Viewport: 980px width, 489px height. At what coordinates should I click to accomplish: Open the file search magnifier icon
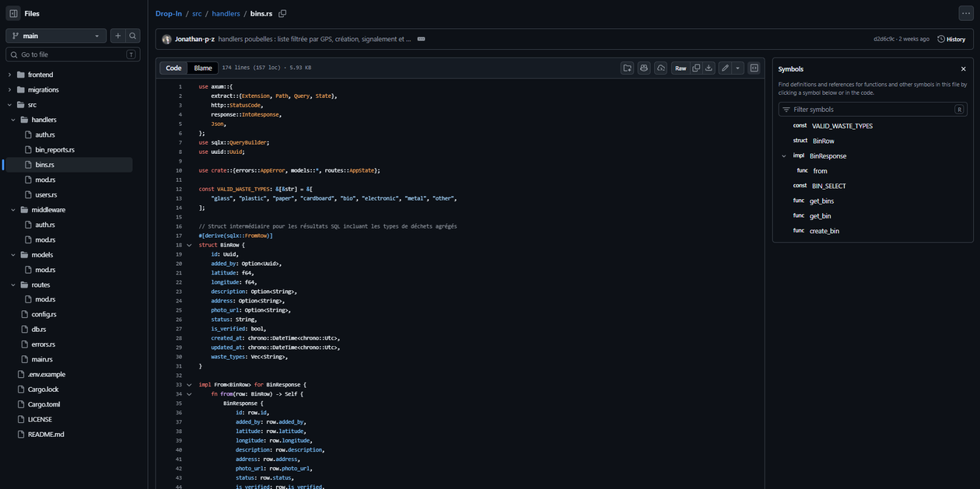point(133,35)
